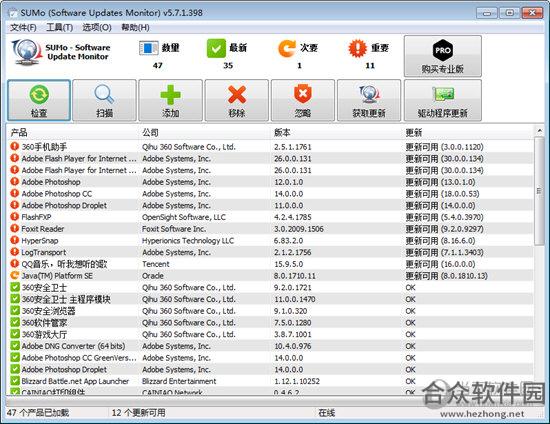Screen dimensions: 550x424
Task: Click the orange arrow 次要 icon
Action: tap(287, 48)
